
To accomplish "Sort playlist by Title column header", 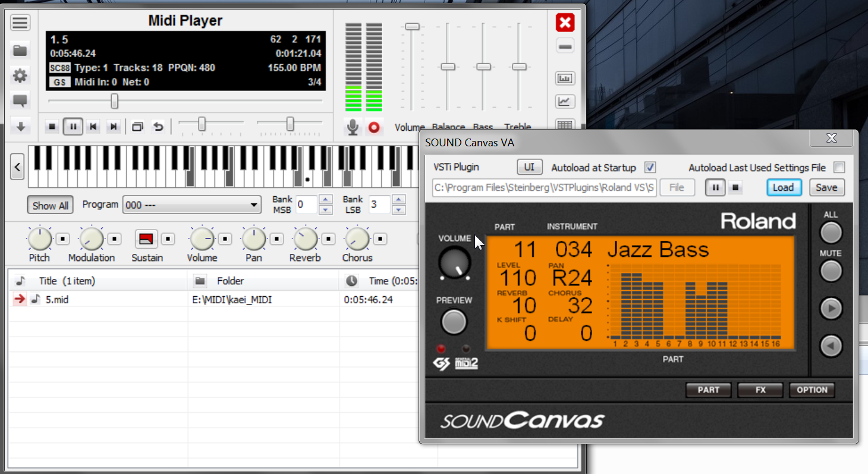I will tap(99, 281).
